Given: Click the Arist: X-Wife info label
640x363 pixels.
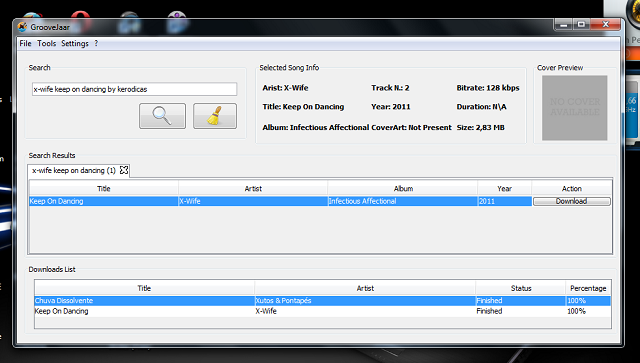Looking at the screenshot, I should tap(285, 88).
